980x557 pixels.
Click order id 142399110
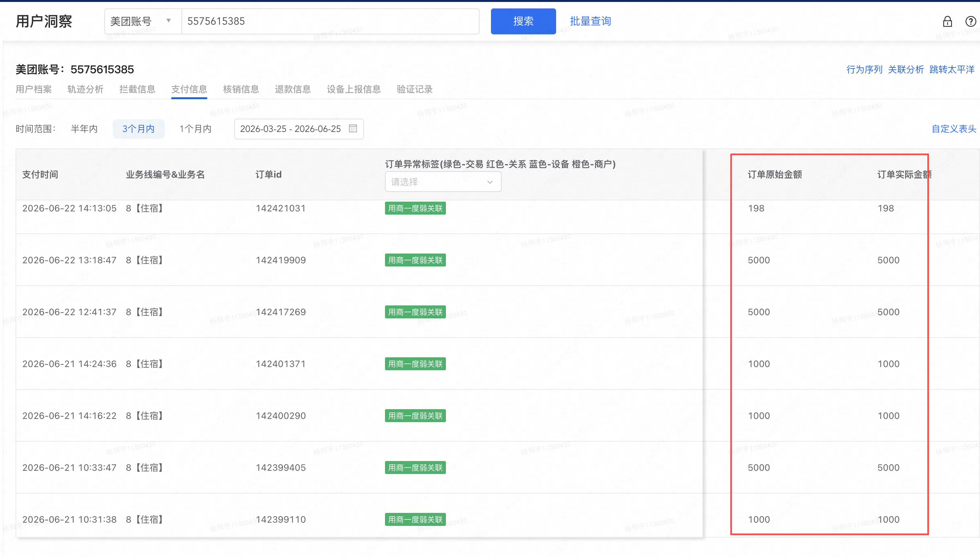[281, 519]
